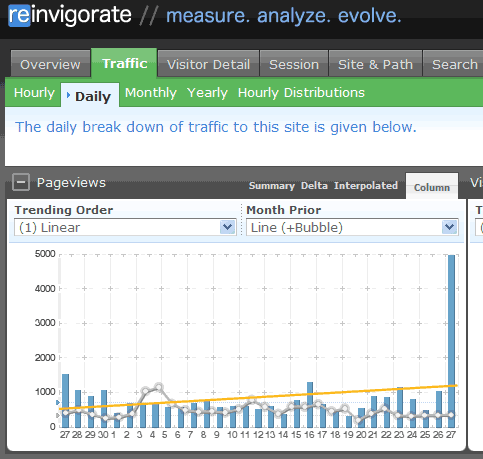483x459 pixels.
Task: Open the Site & Path tab
Action: pos(375,64)
